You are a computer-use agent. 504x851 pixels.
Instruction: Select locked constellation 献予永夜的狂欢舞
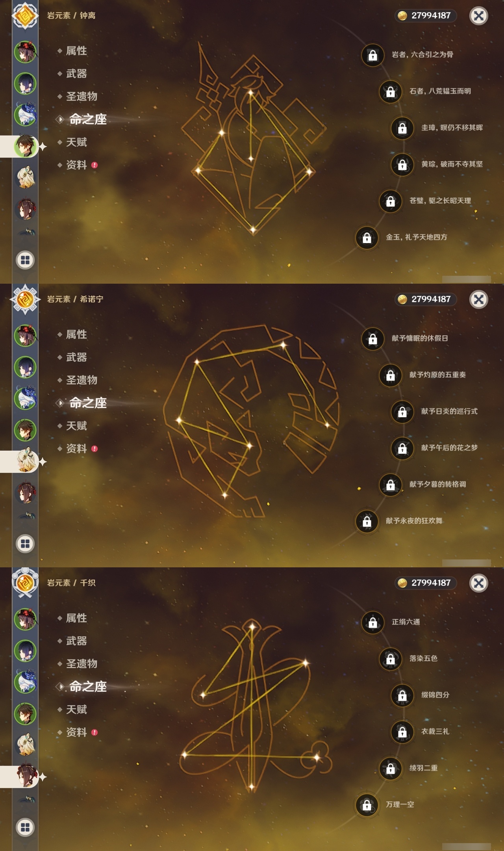(399, 521)
